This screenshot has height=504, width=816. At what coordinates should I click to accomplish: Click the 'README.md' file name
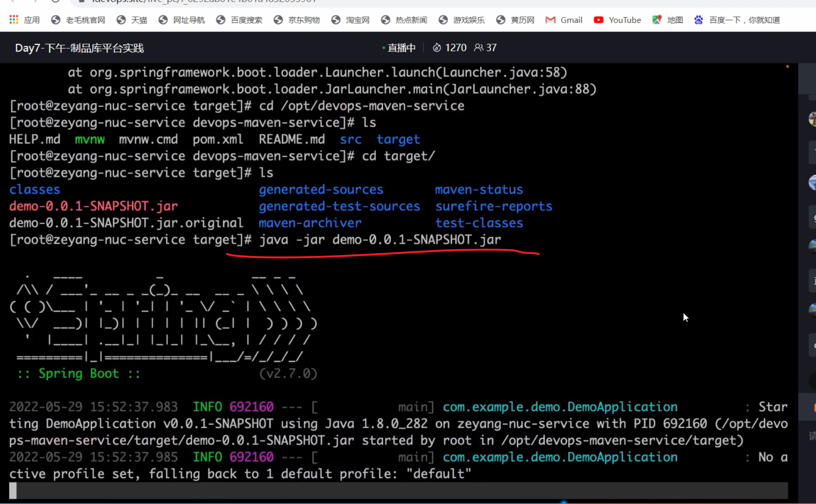pyautogui.click(x=291, y=139)
